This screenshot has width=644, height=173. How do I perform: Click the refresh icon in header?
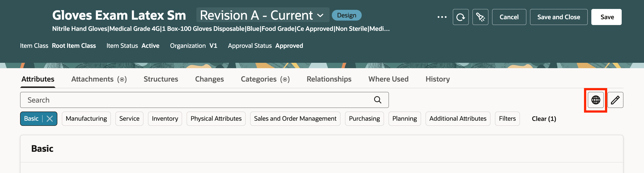point(461,17)
